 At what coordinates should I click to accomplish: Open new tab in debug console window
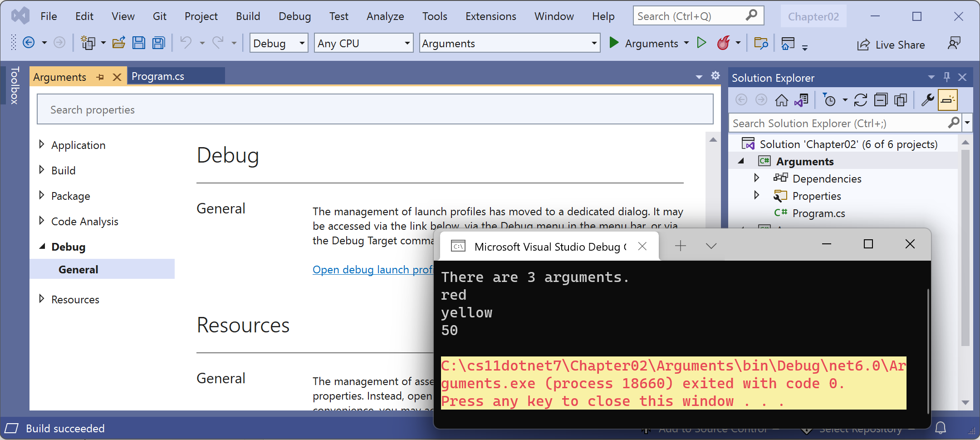[x=680, y=246]
